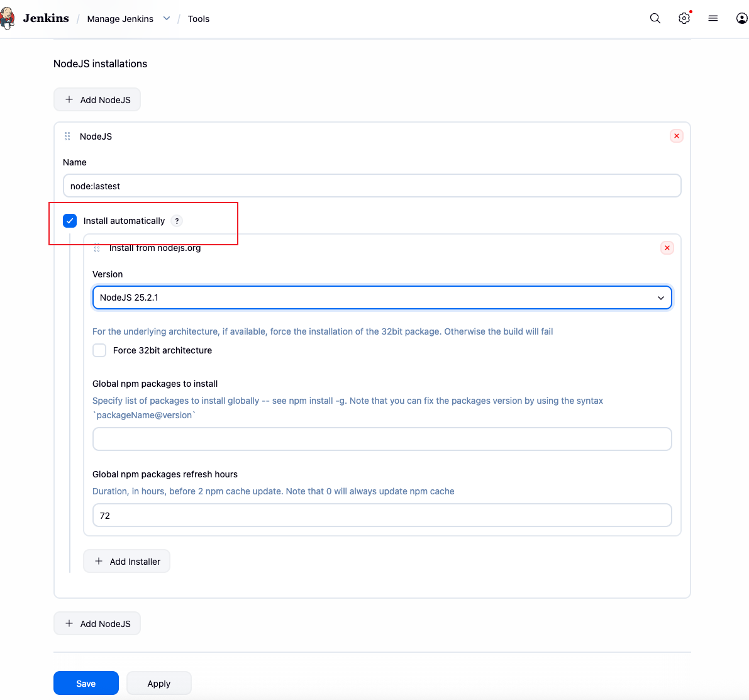Click the Global npm packages to install label
This screenshot has width=749, height=700.
click(155, 384)
